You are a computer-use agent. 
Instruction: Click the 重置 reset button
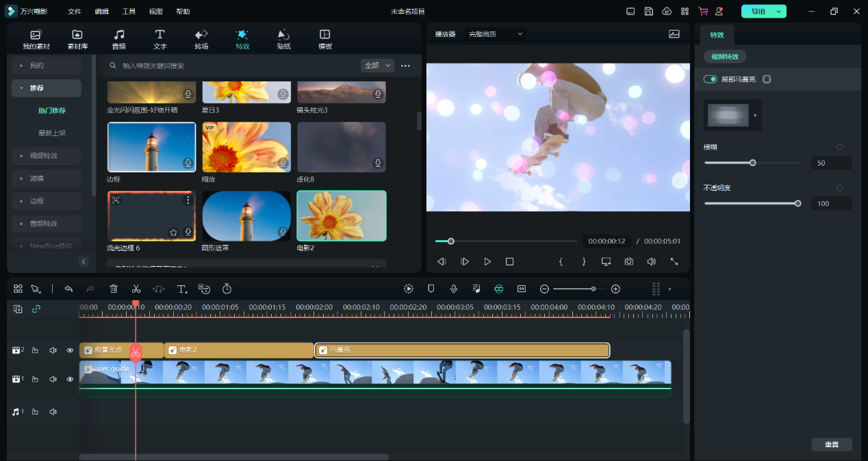[x=832, y=445]
